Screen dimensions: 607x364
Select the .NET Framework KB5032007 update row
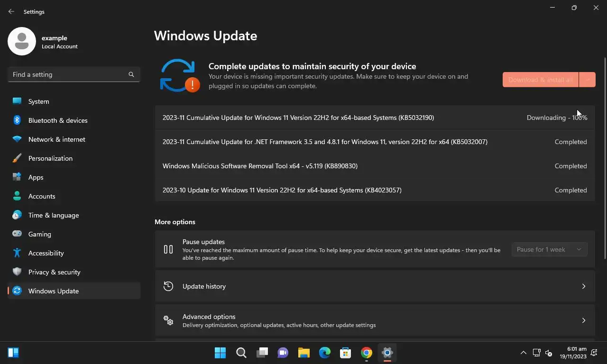375,142
